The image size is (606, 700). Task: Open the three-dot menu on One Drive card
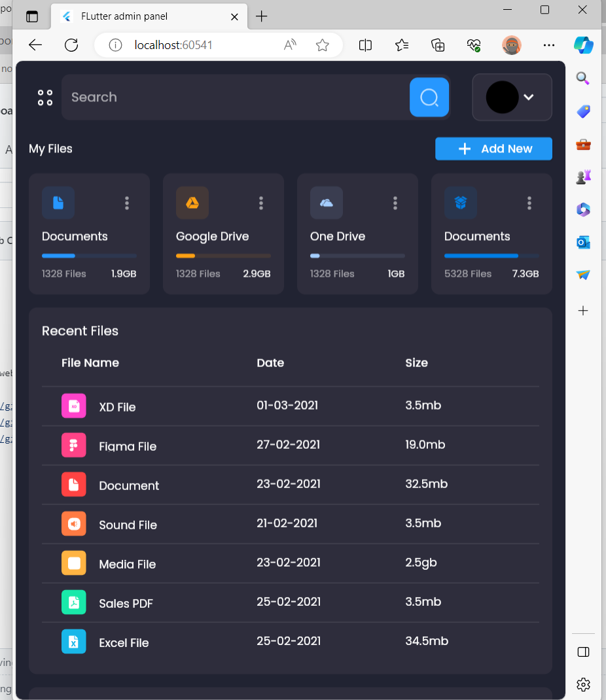pos(395,203)
